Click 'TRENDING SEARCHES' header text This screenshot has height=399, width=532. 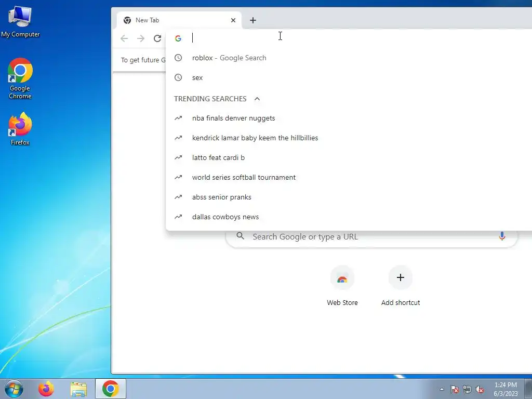(x=210, y=99)
